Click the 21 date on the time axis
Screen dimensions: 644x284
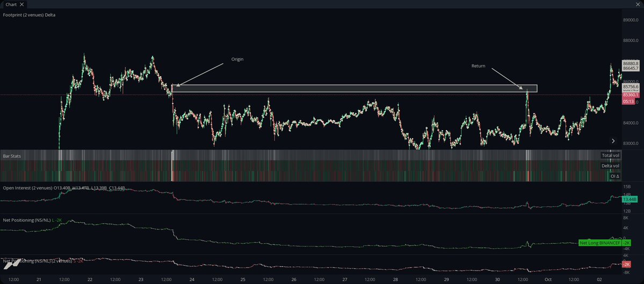(39, 280)
